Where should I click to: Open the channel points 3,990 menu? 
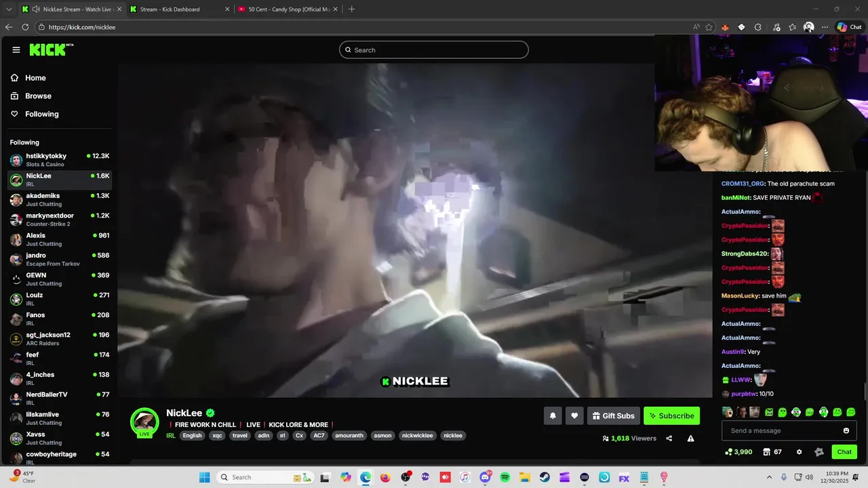coord(738,452)
